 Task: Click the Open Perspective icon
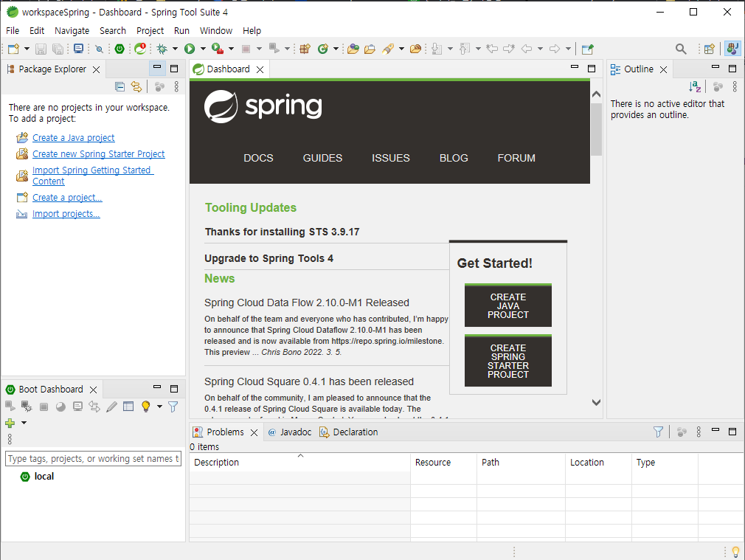(x=710, y=49)
